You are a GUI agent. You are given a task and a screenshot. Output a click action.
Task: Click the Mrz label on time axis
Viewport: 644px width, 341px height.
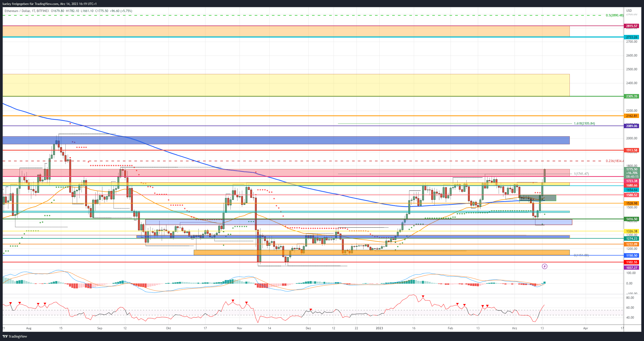click(515, 328)
